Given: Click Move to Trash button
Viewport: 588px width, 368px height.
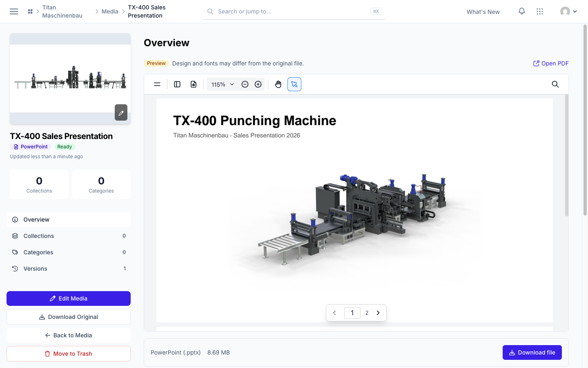Looking at the screenshot, I should [69, 354].
